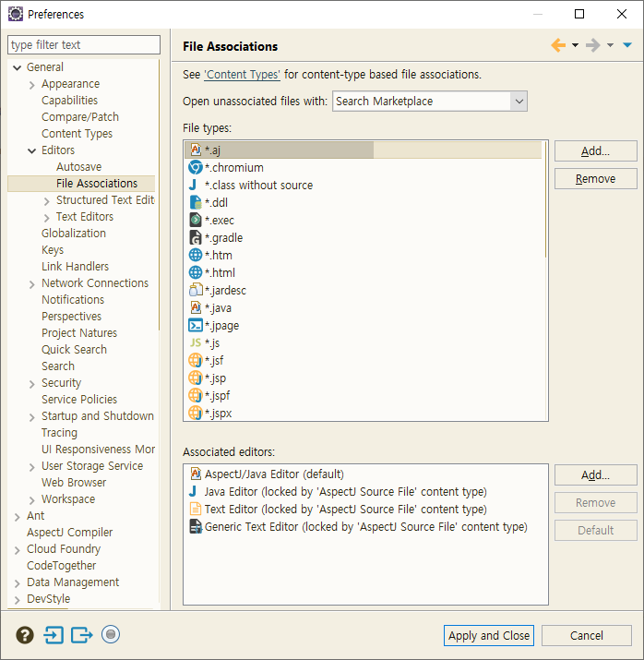
Task: Expand the Text Editors node
Action: pos(47,218)
